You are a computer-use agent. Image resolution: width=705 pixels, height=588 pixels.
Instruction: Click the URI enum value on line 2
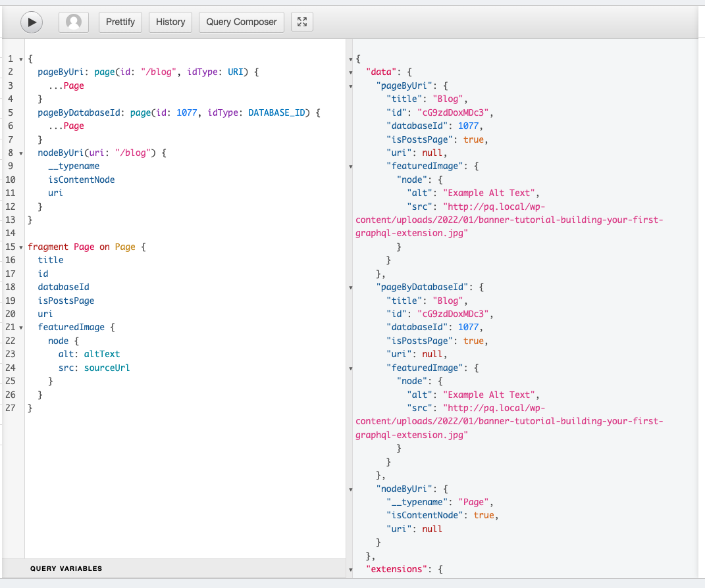[235, 72]
